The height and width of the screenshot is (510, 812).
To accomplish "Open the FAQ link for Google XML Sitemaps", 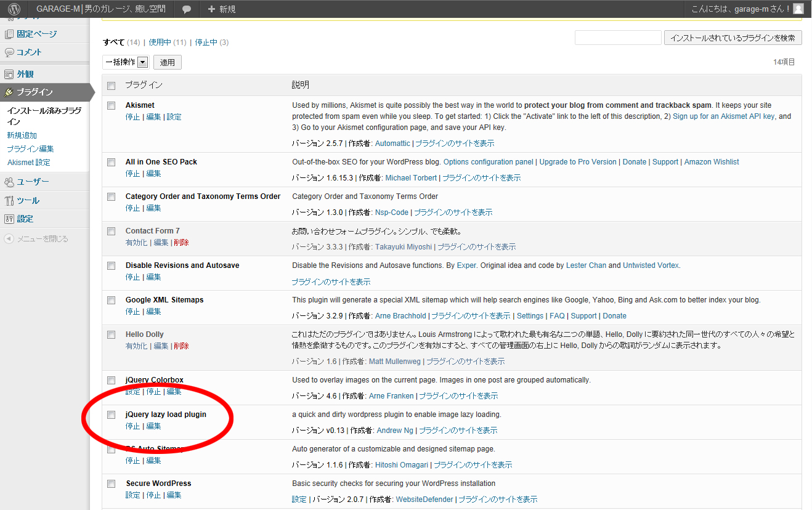I will [557, 316].
